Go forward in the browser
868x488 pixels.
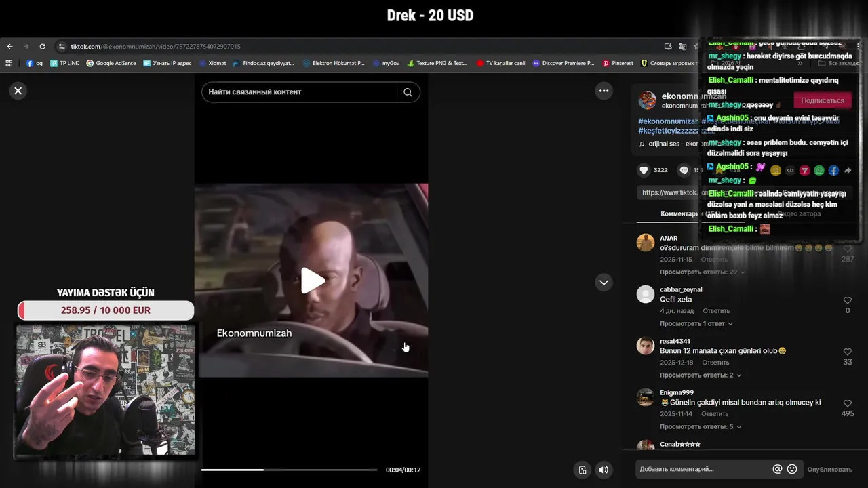click(26, 47)
